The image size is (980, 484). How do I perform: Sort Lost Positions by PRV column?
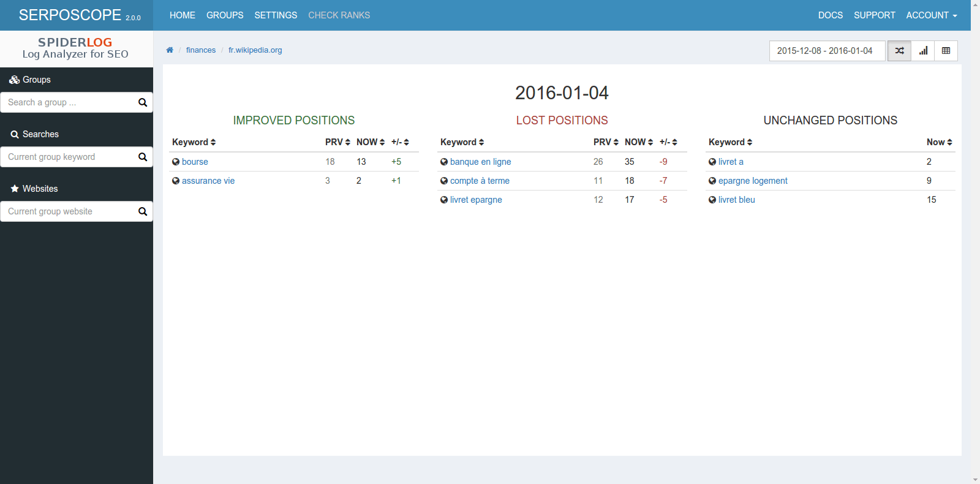[x=606, y=142]
